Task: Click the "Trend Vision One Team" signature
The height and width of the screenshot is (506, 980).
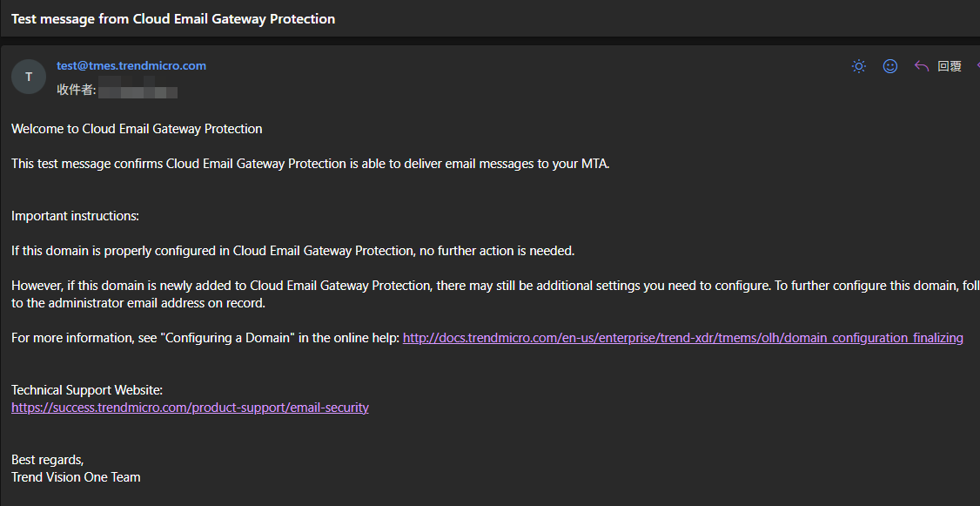Action: coord(76,477)
